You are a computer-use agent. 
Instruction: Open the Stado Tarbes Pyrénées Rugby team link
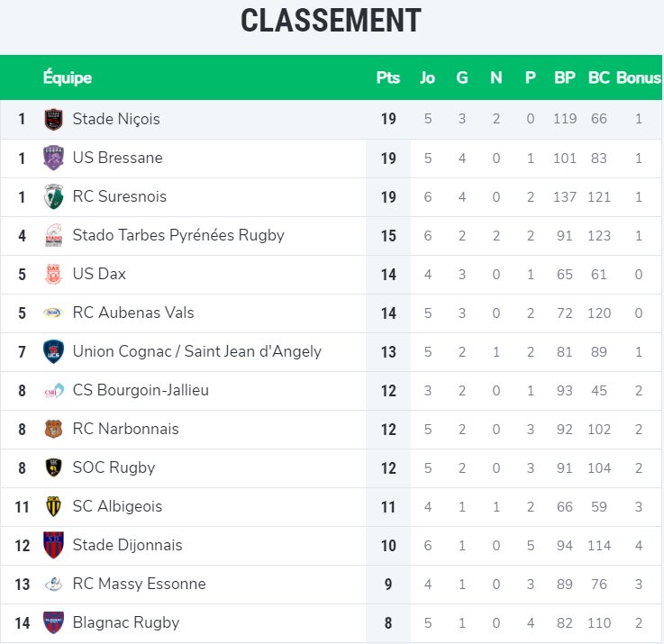tap(178, 235)
